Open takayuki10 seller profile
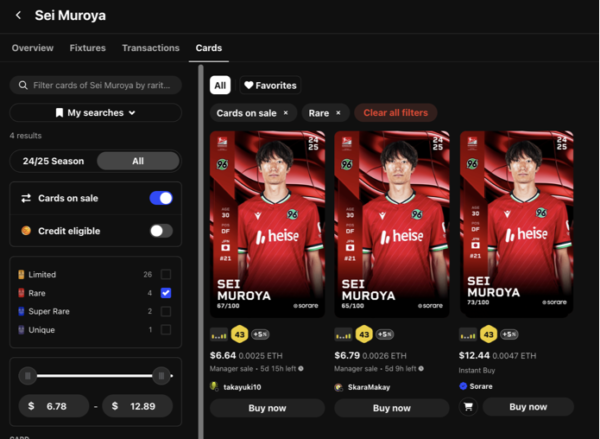 242,387
